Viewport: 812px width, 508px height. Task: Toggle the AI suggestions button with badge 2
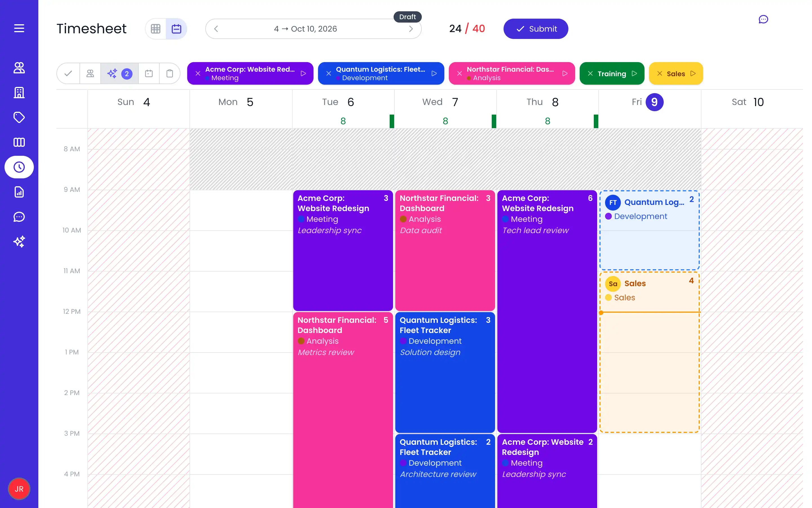pos(120,74)
